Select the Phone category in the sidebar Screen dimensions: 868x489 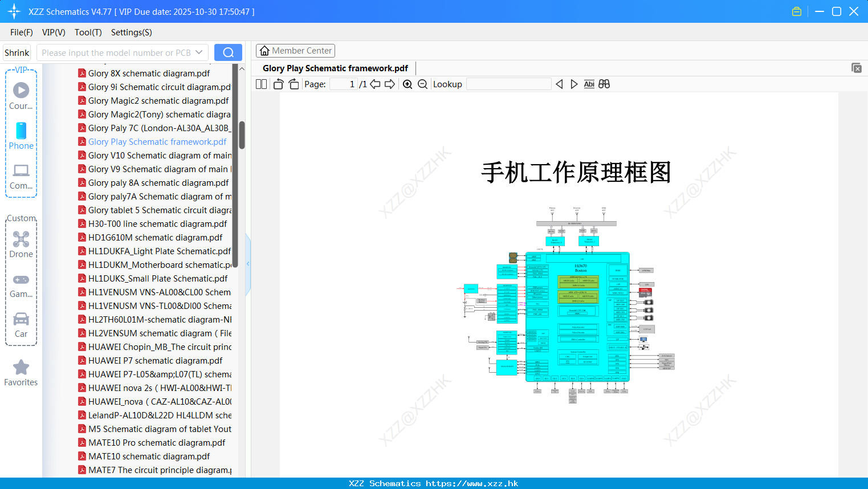(21, 136)
